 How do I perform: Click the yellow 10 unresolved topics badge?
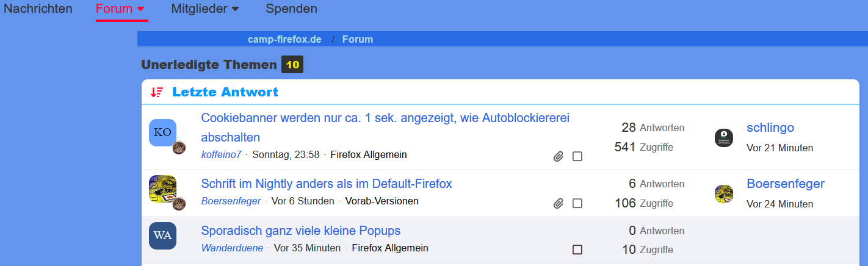[x=292, y=65]
